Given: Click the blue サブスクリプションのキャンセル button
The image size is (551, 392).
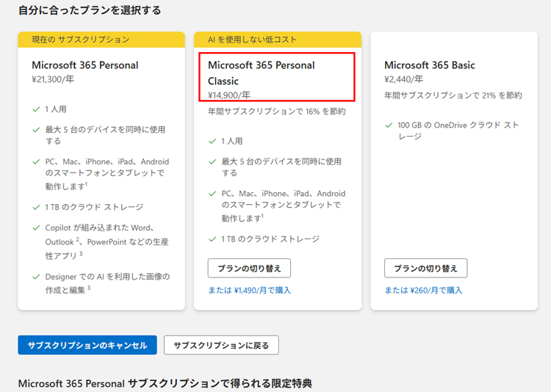Looking at the screenshot, I should 87,345.
